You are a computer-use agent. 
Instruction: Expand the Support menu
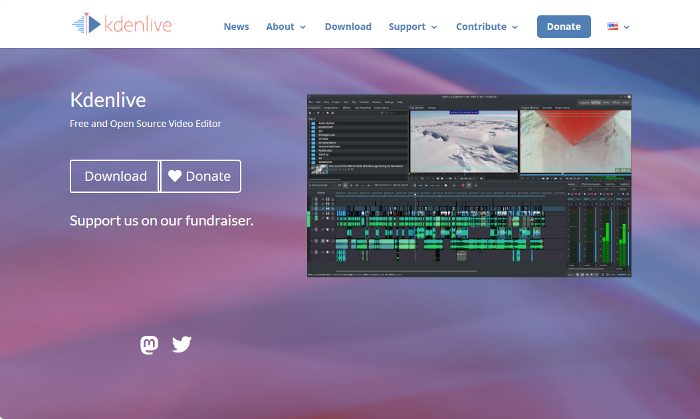pyautogui.click(x=413, y=27)
